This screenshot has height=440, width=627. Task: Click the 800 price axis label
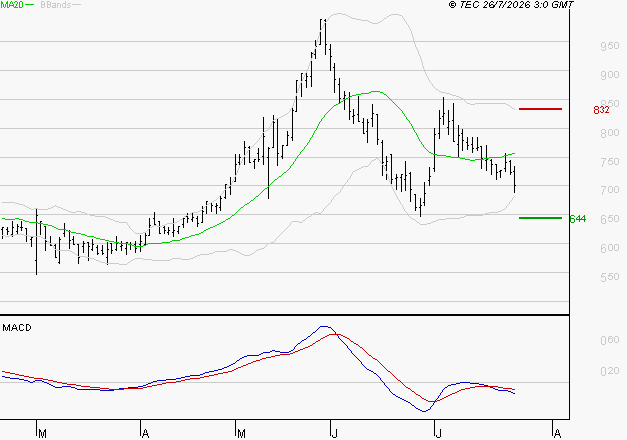610,133
